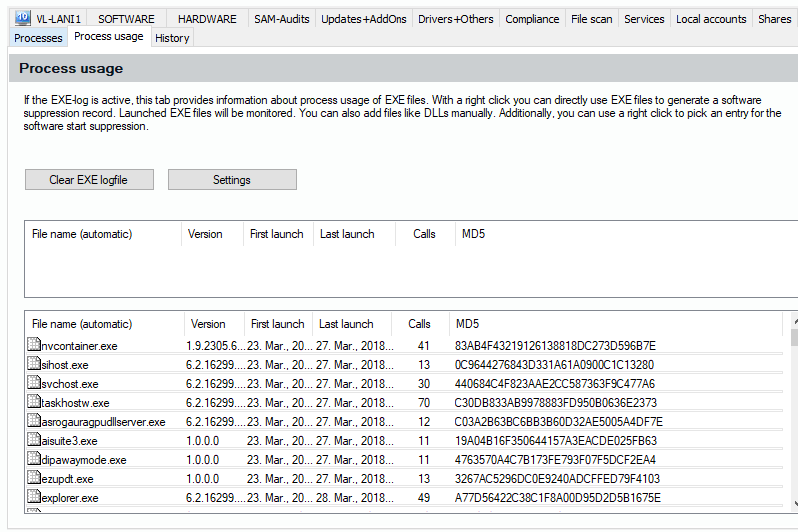Click the aisuite3.exe file icon
Image resolution: width=798 pixels, height=532 pixels.
[33, 441]
